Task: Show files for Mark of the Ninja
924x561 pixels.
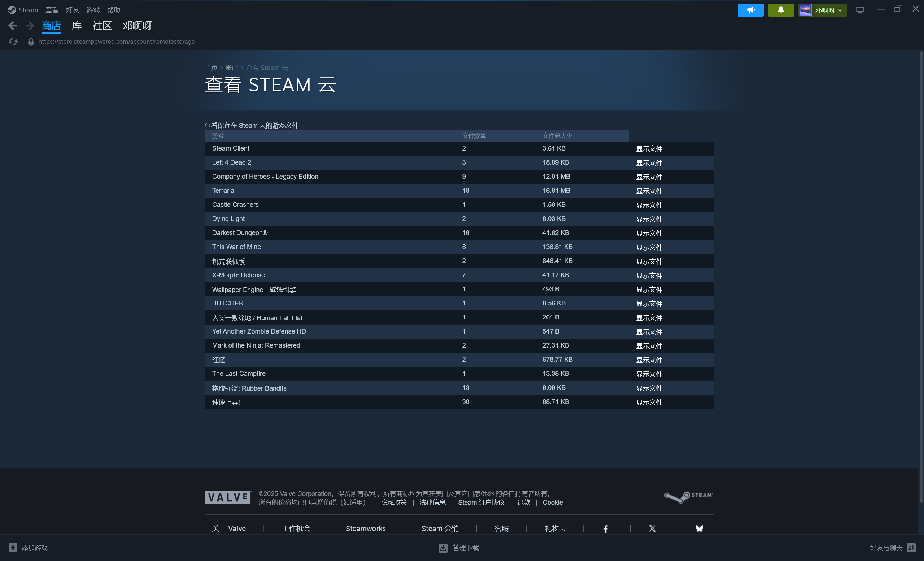Action: tap(649, 346)
